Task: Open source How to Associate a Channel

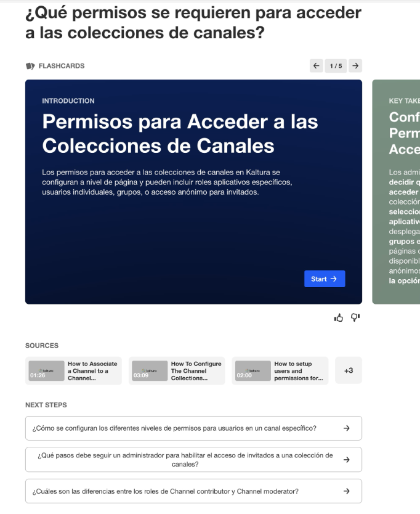Action: [x=73, y=371]
